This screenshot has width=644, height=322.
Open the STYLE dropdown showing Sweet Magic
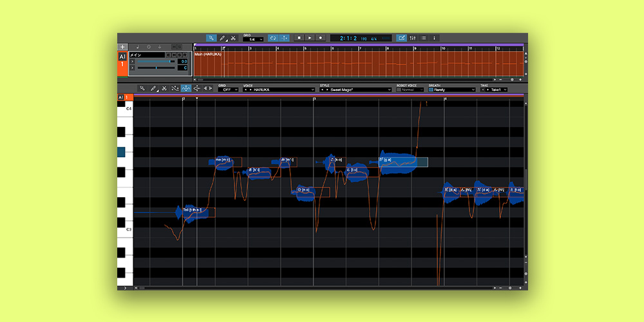pyautogui.click(x=355, y=90)
